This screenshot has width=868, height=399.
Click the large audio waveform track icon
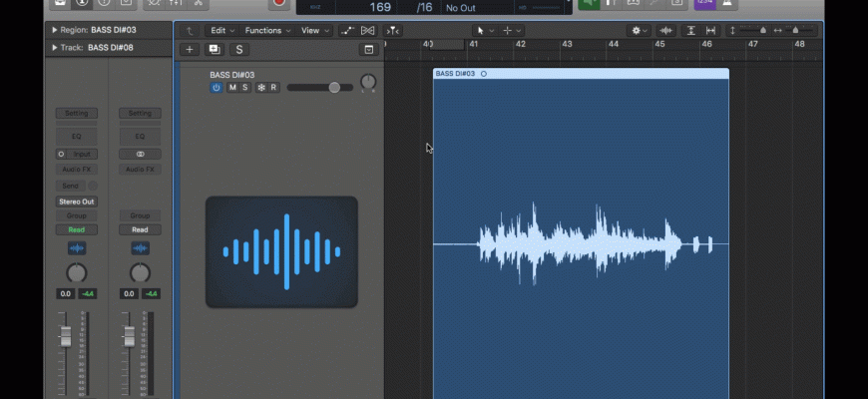pos(281,251)
